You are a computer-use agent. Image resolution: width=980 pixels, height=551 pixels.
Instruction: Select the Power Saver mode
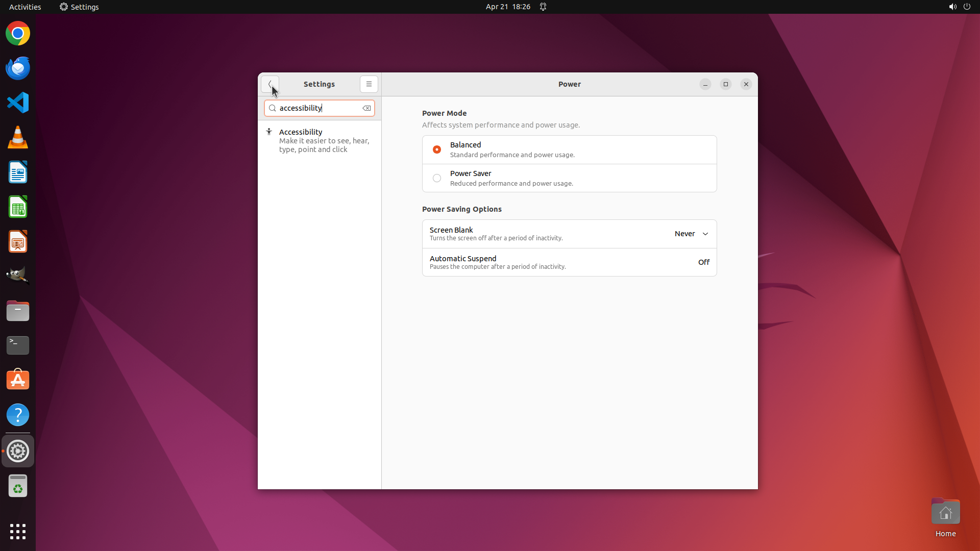pos(437,178)
